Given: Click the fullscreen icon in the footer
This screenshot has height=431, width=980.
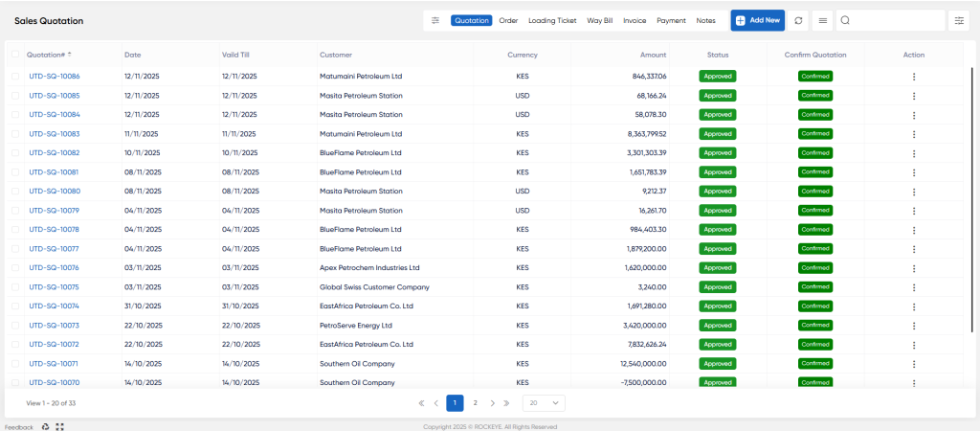Looking at the screenshot, I should pyautogui.click(x=60, y=427).
